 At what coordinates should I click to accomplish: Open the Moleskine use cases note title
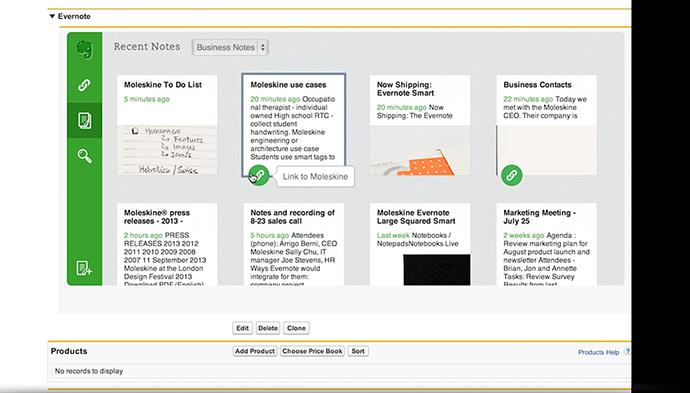click(288, 85)
